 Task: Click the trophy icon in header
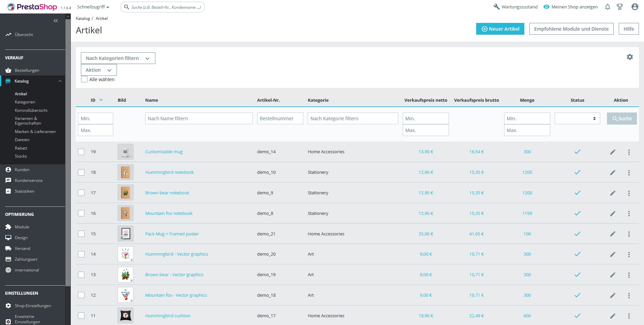click(x=619, y=7)
